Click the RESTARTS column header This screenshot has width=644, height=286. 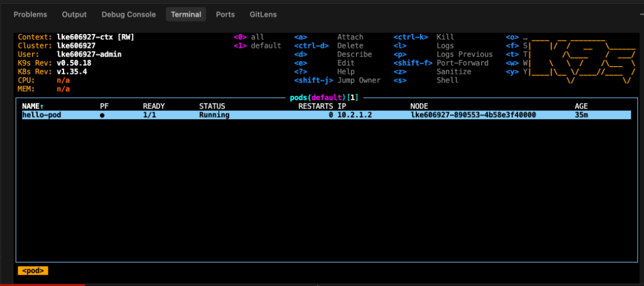coord(316,106)
